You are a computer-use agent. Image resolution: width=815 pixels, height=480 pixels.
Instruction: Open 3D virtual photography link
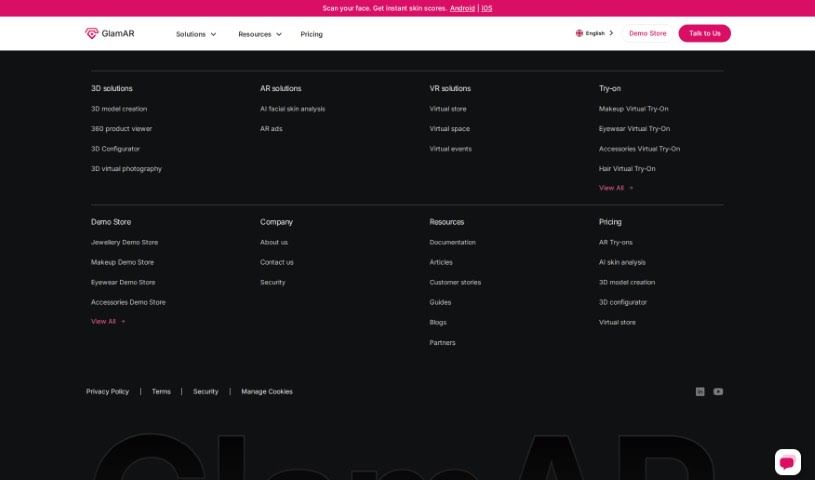[126, 168]
